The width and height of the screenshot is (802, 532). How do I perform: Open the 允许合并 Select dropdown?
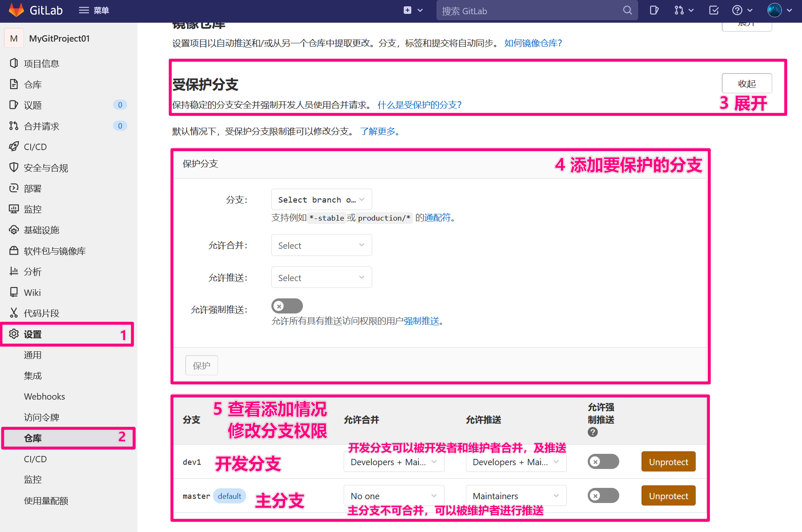click(x=321, y=245)
